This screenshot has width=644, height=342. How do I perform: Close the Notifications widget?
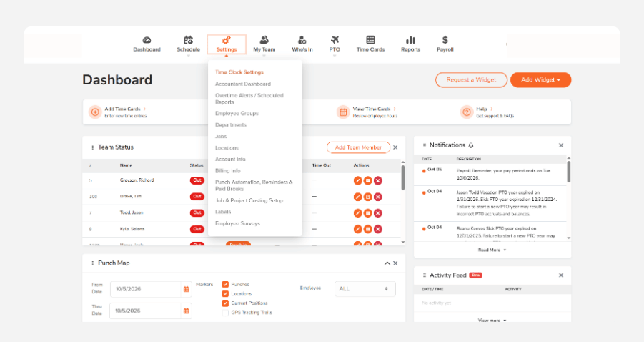pyautogui.click(x=561, y=145)
